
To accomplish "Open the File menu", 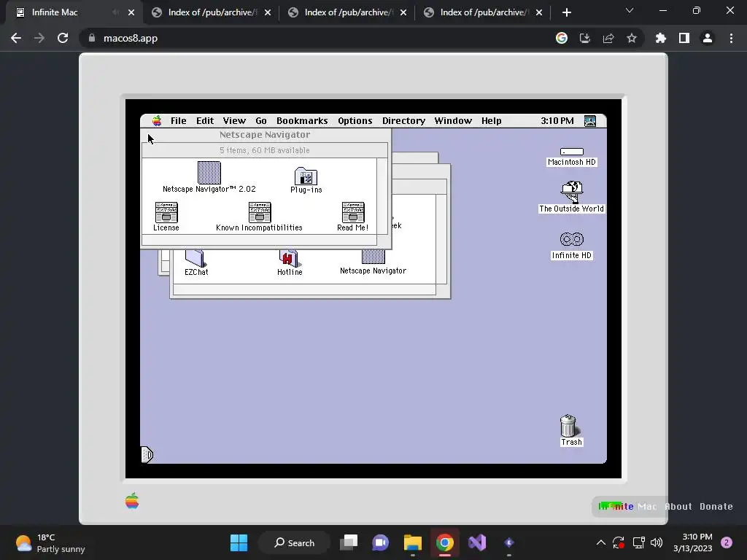I will pyautogui.click(x=178, y=120).
